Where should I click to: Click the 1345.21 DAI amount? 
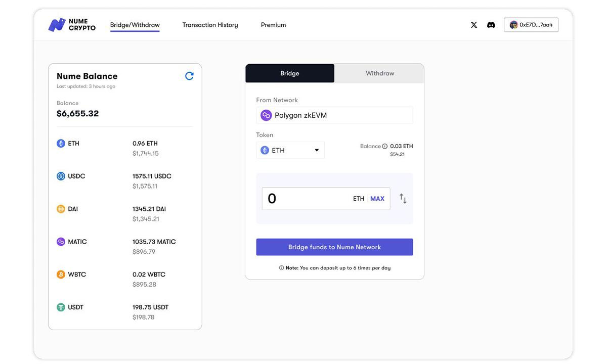pos(149,209)
